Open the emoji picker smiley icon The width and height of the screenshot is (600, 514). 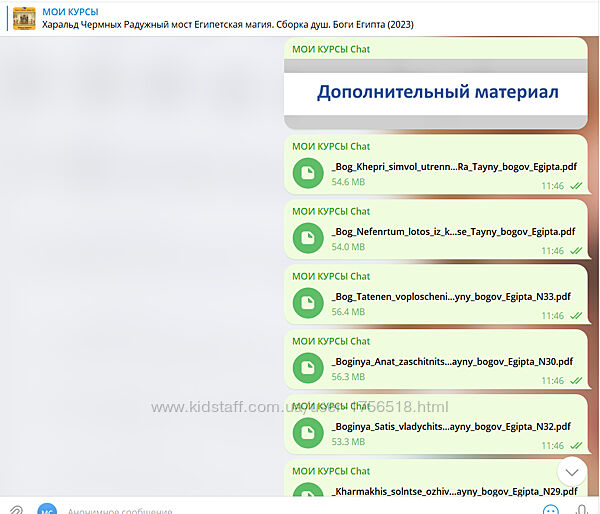pos(546,509)
